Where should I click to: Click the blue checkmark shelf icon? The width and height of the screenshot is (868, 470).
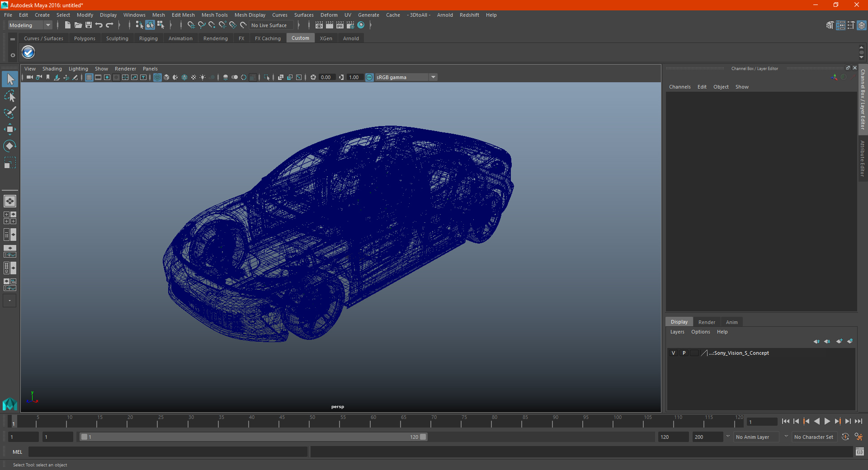coord(28,52)
